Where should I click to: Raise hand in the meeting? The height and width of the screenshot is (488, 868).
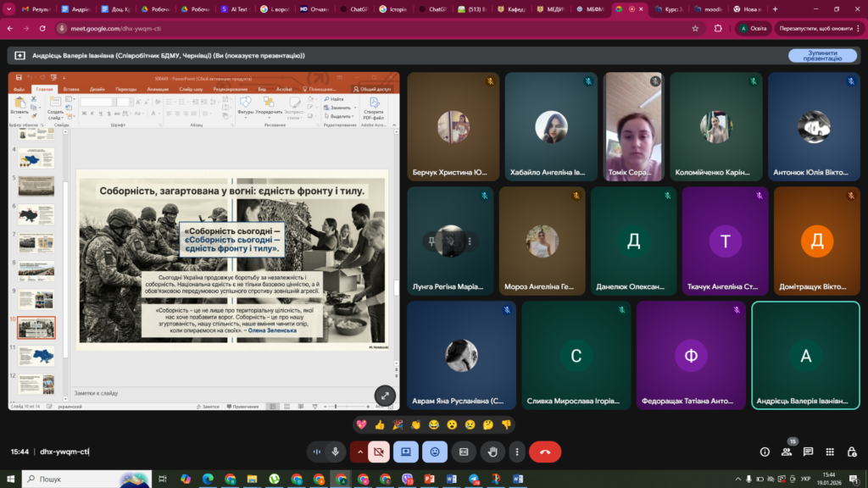(491, 452)
